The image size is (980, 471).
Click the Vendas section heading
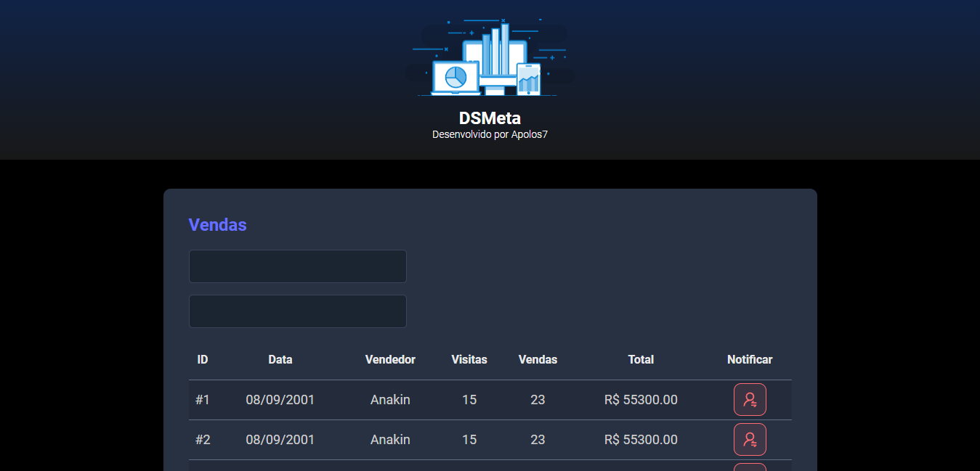click(x=217, y=225)
